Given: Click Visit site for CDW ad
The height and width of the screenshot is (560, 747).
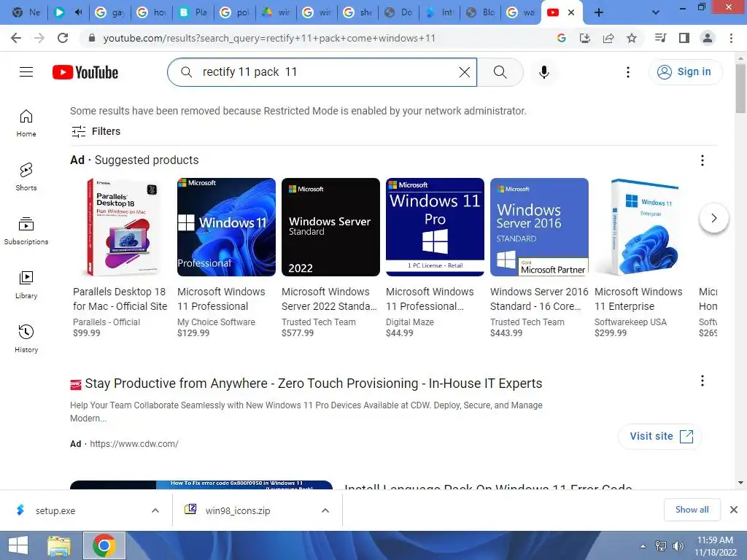Looking at the screenshot, I should tap(660, 436).
